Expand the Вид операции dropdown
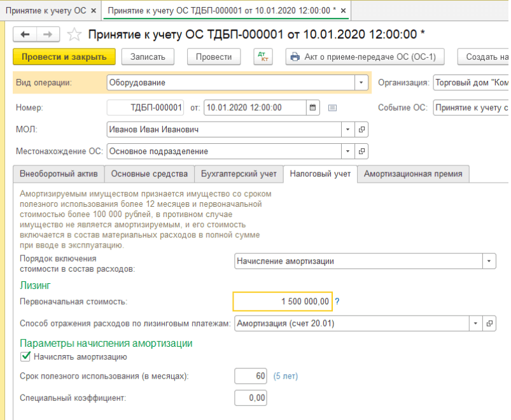511x420 pixels. [361, 83]
